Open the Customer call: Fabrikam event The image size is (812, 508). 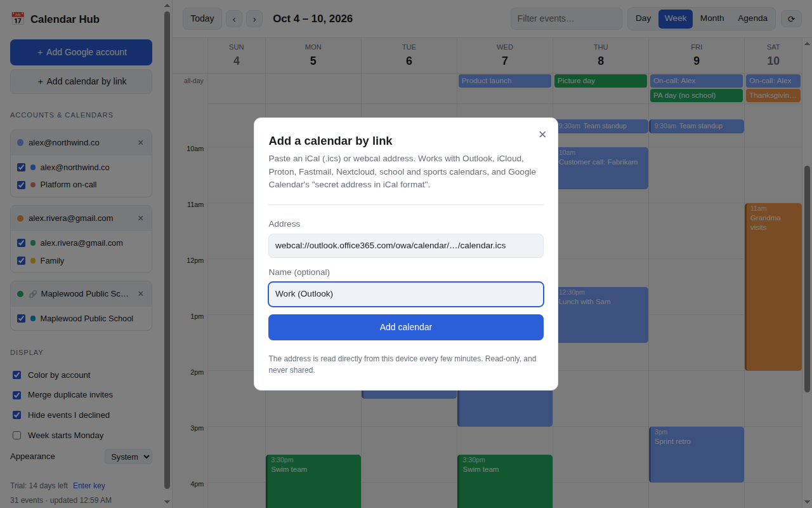coord(603,168)
